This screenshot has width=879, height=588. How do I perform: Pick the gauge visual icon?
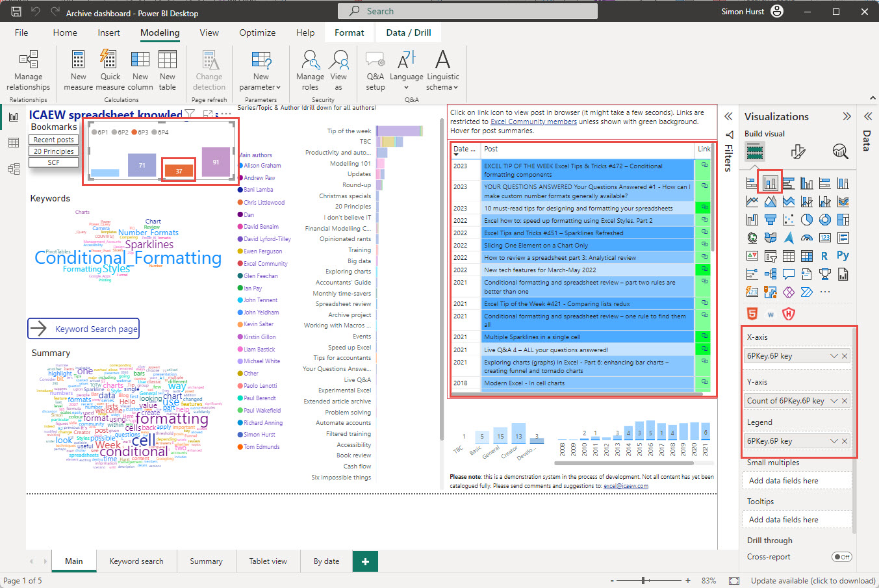[x=806, y=238]
